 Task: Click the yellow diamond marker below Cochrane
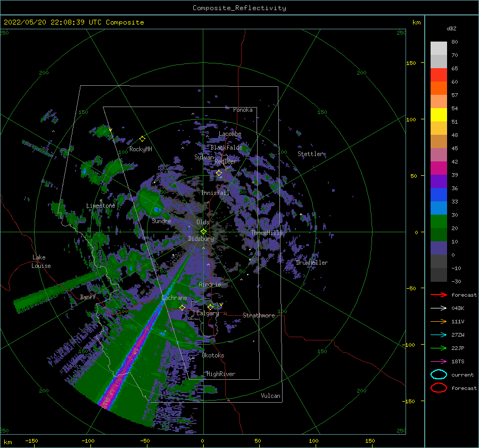182,307
